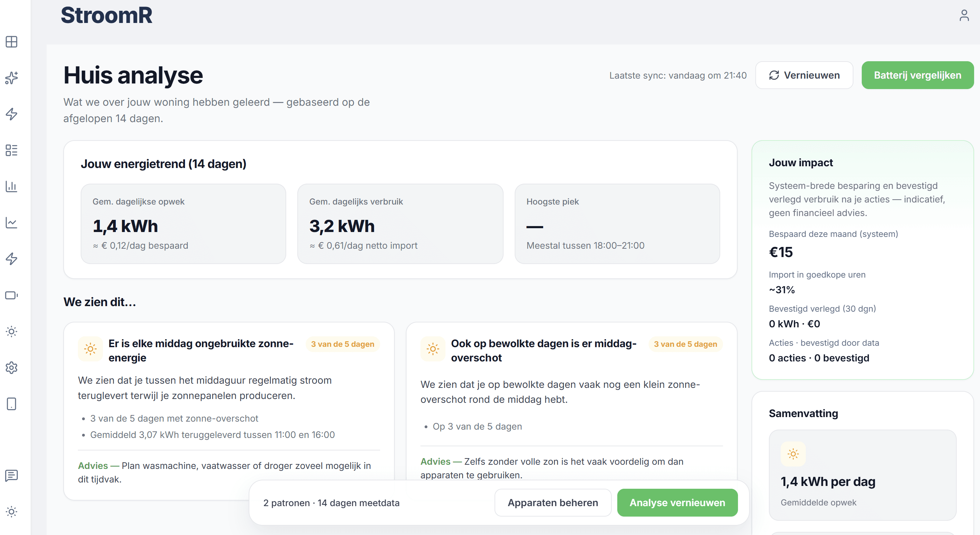The height and width of the screenshot is (535, 980).
Task: Click the 'Huis analyse' page heading
Action: tap(133, 75)
